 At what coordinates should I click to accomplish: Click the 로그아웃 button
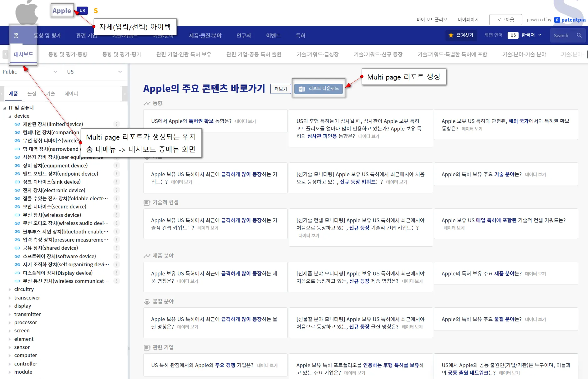coord(506,20)
